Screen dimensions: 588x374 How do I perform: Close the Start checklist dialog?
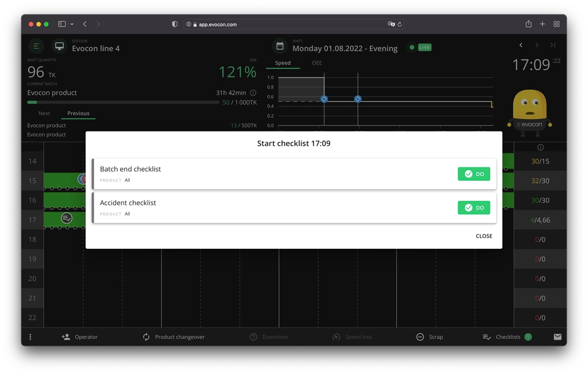[483, 236]
